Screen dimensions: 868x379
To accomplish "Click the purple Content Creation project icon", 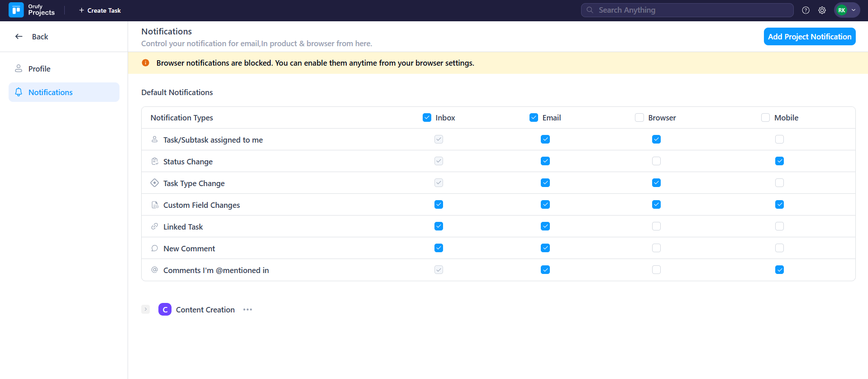I will click(165, 310).
